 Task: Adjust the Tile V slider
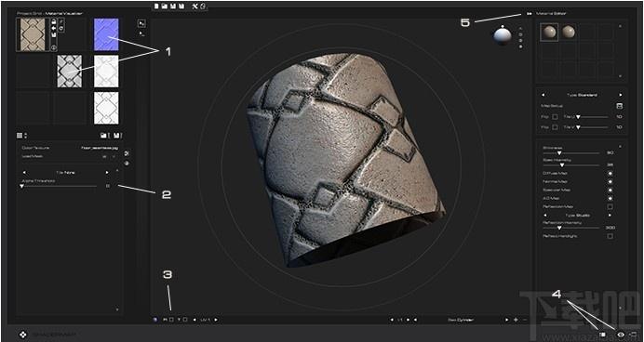coord(592,127)
